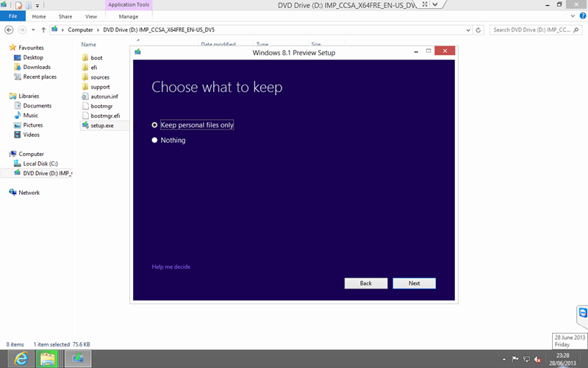Click the Properties quick access toolbar icon
The height and width of the screenshot is (368, 588).
(x=19, y=5)
